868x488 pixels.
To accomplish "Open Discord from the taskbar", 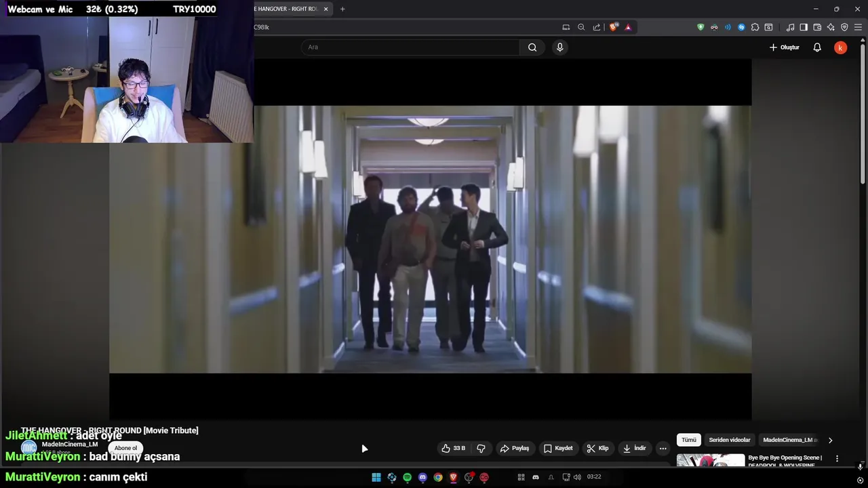I will pyautogui.click(x=422, y=477).
